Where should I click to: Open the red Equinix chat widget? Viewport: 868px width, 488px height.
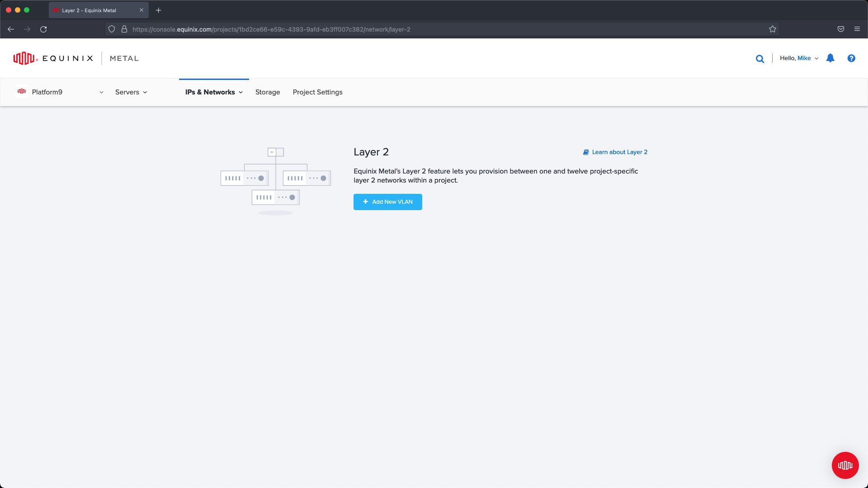click(845, 465)
